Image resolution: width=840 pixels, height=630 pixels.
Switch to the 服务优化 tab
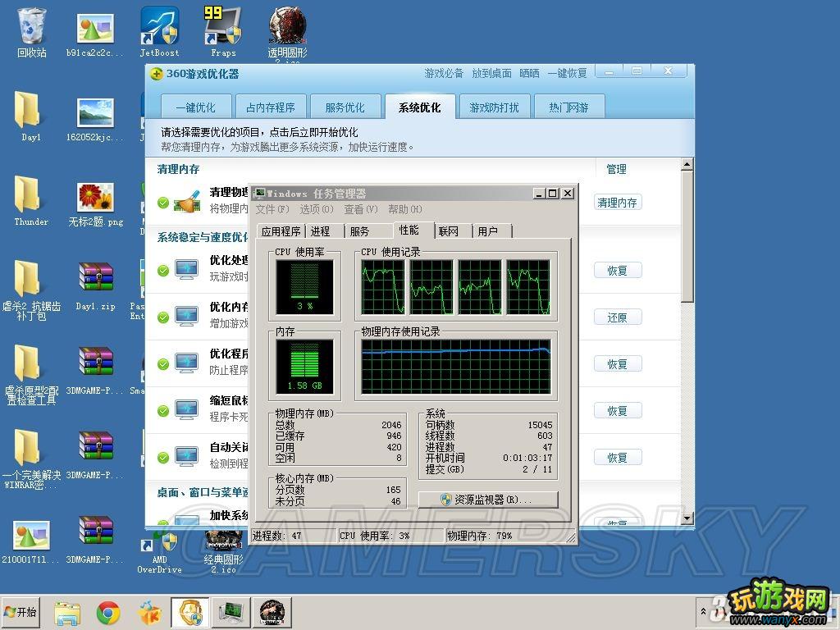[345, 107]
